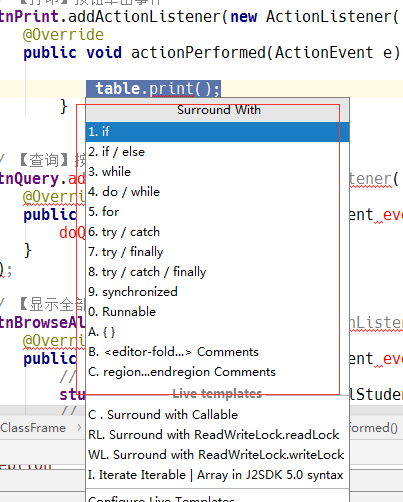Open 'ClassFrame' breadcrumb item

click(x=33, y=428)
